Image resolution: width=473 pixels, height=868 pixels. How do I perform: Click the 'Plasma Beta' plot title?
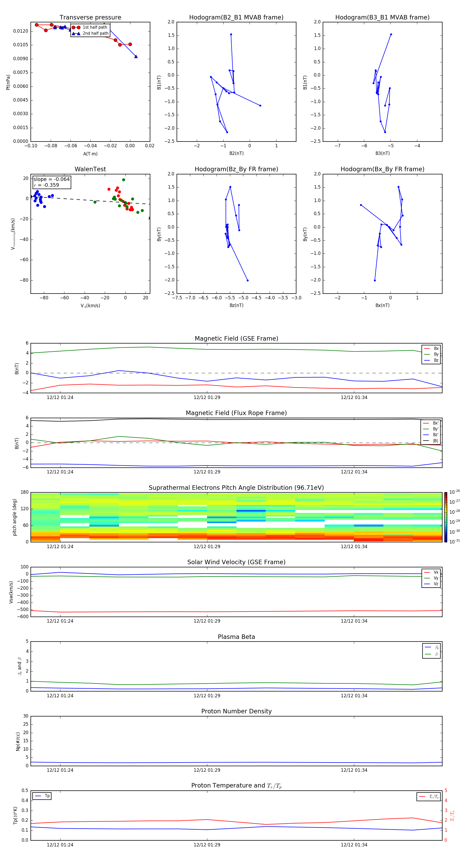coord(236,637)
